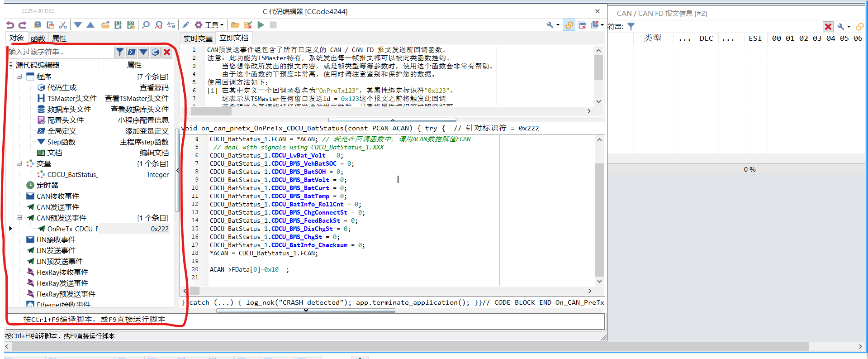Clear the filter with the red X button
The height and width of the screenshot is (359, 868).
[167, 52]
